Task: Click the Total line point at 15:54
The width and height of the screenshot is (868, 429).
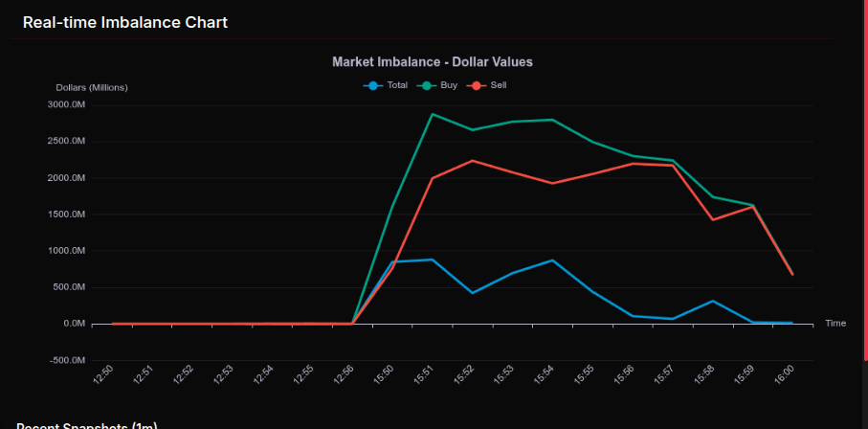Action: coord(552,260)
